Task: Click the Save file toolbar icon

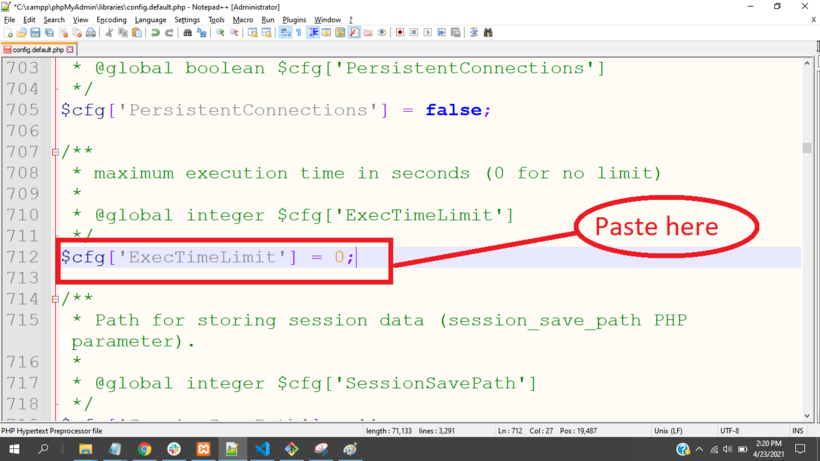Action: 35,33
